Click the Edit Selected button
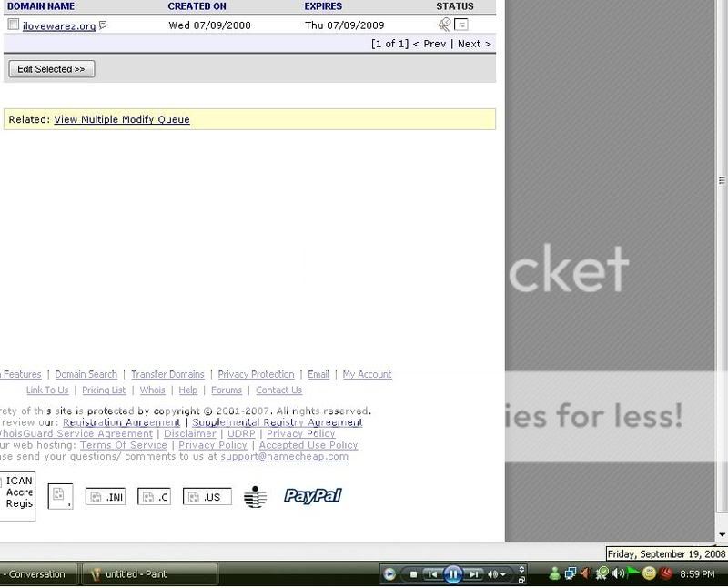728x588 pixels. pos(51,69)
